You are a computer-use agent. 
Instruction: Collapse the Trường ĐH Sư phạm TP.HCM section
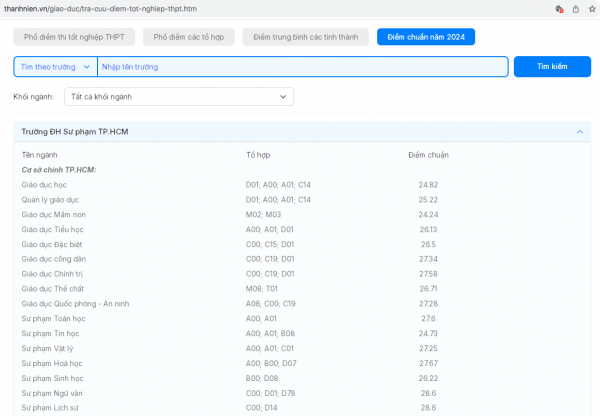pos(579,132)
